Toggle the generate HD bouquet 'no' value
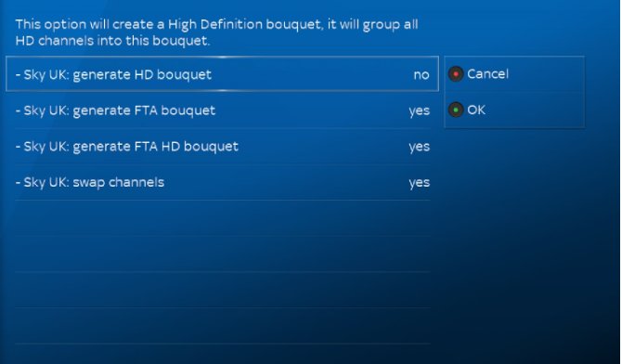Image resolution: width=622 pixels, height=364 pixels. (421, 75)
